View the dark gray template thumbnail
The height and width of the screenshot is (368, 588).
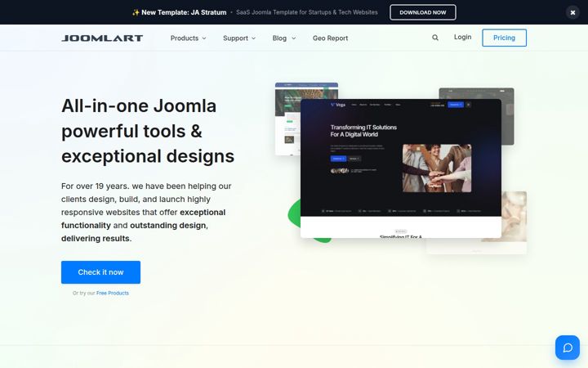tap(508, 116)
